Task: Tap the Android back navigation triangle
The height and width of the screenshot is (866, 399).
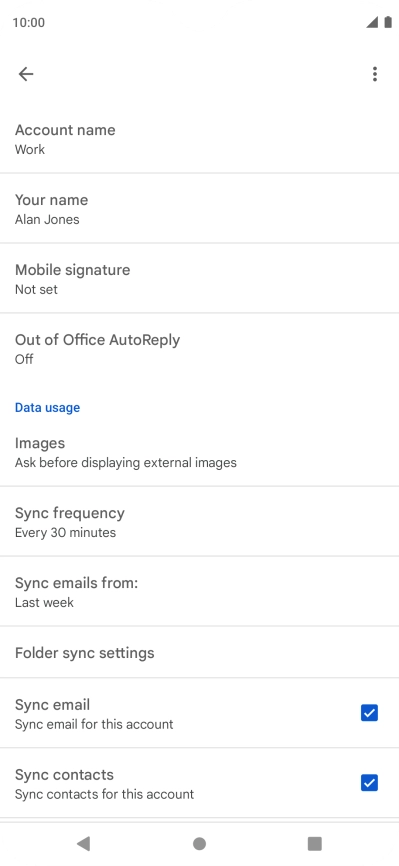Action: pos(83,843)
